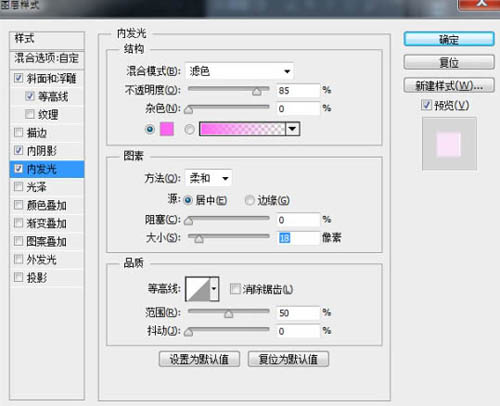Screen dimensions: 500x406
Task: Toggle the 消除锯齿 anti-alias checkbox
Action: click(x=235, y=289)
